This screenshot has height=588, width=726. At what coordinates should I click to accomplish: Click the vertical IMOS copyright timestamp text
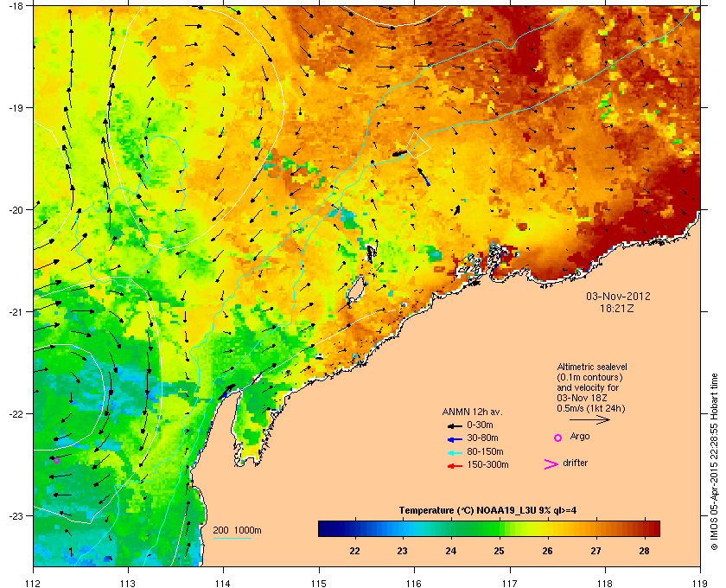coord(715,462)
